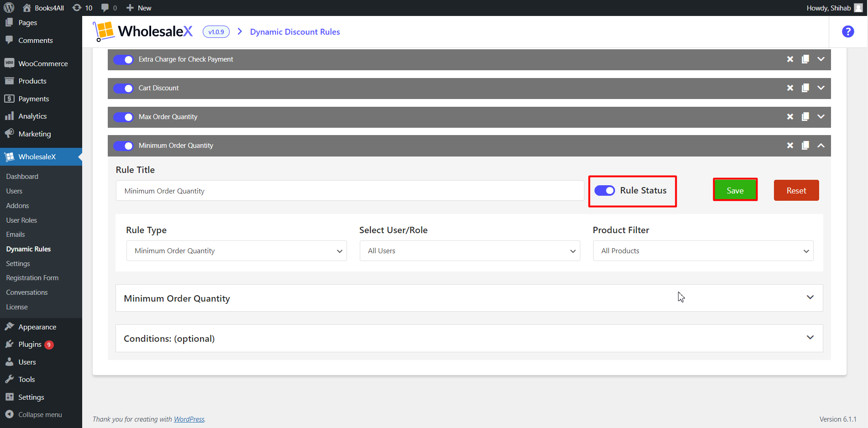Collapse the Minimum Order Quantity rule
Screen dimensions: 868x428
pyautogui.click(x=821, y=146)
